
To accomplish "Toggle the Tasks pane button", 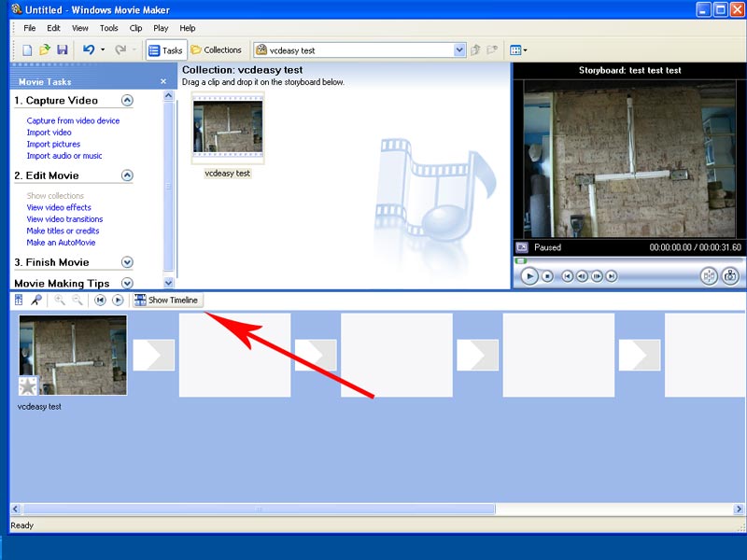I will pyautogui.click(x=165, y=50).
